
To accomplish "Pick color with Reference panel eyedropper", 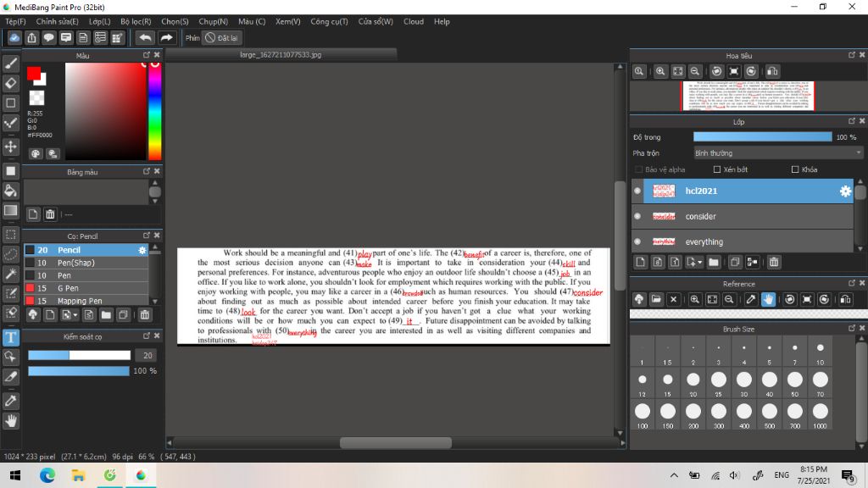I will (x=751, y=299).
